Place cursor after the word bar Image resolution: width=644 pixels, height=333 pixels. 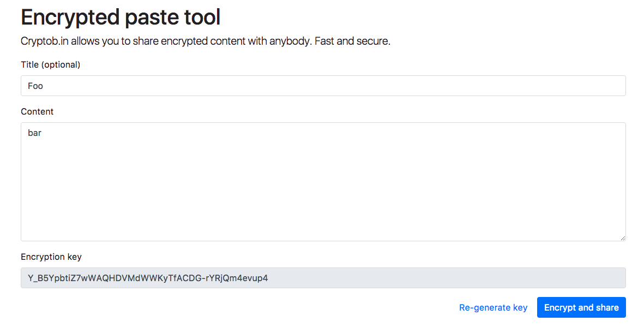41,133
